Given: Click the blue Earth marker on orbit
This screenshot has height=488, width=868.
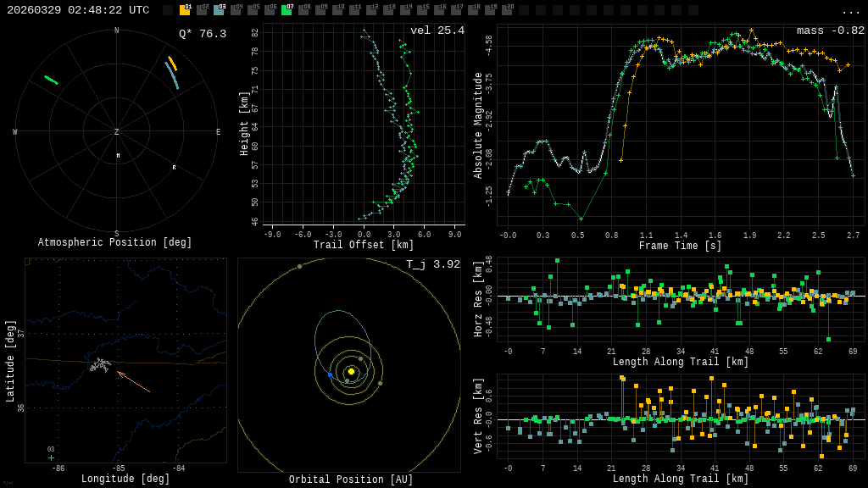Looking at the screenshot, I should [x=330, y=374].
